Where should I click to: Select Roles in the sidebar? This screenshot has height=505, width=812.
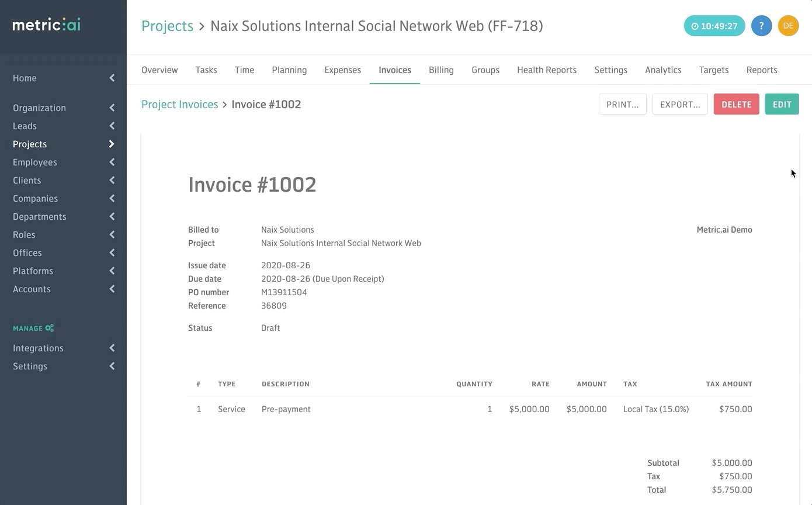point(24,234)
